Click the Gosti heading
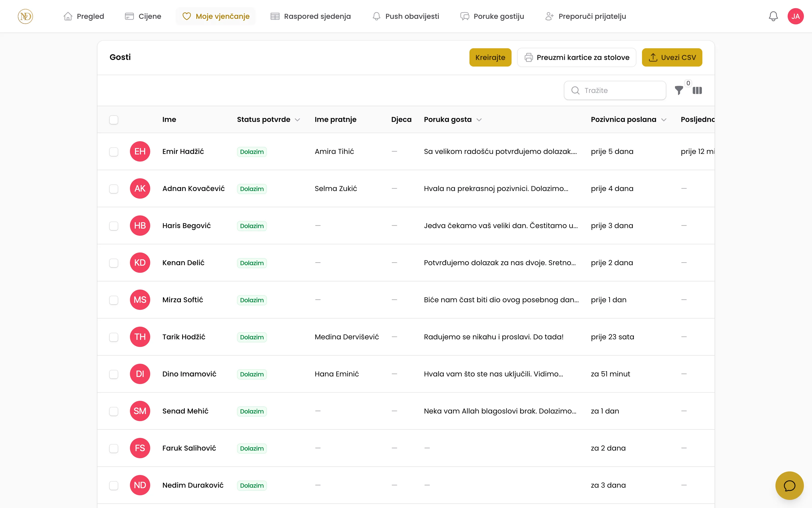Screen dimensions: 812x508 click(120, 57)
